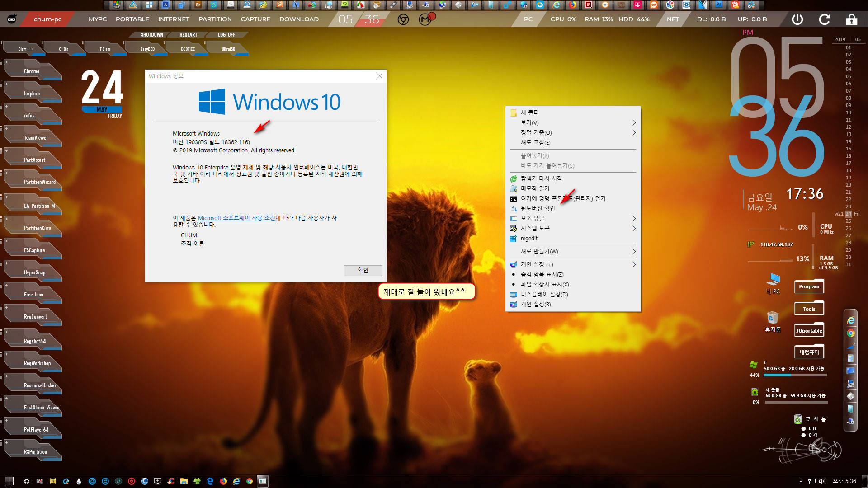Image resolution: width=868 pixels, height=488 pixels.
Task: Choose 디스플레이 설정(D) in context menu
Action: (573, 294)
